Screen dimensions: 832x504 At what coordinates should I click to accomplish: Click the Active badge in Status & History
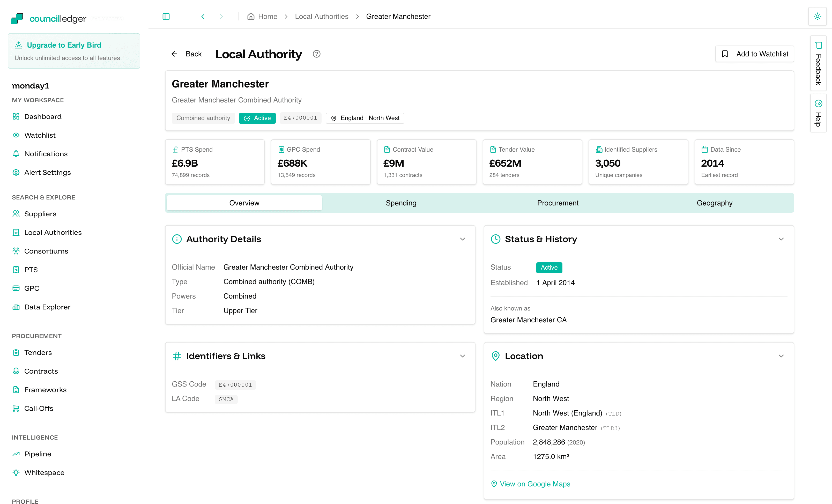(549, 268)
